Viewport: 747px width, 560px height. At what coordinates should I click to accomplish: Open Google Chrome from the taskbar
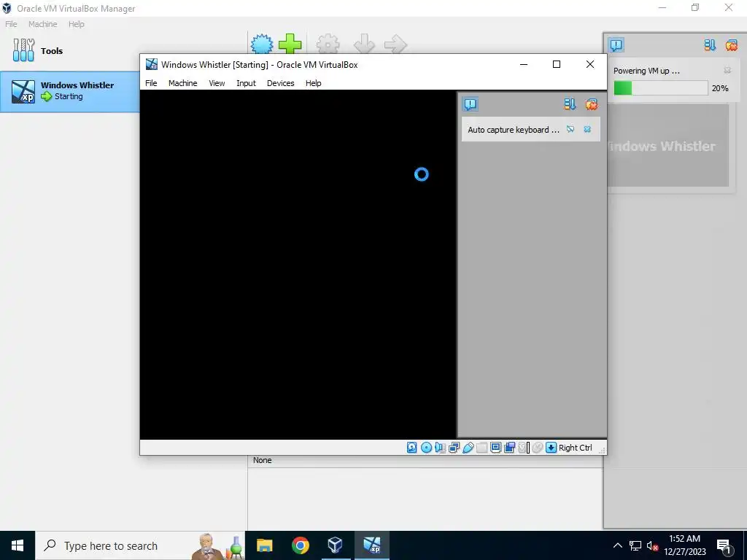click(x=300, y=545)
